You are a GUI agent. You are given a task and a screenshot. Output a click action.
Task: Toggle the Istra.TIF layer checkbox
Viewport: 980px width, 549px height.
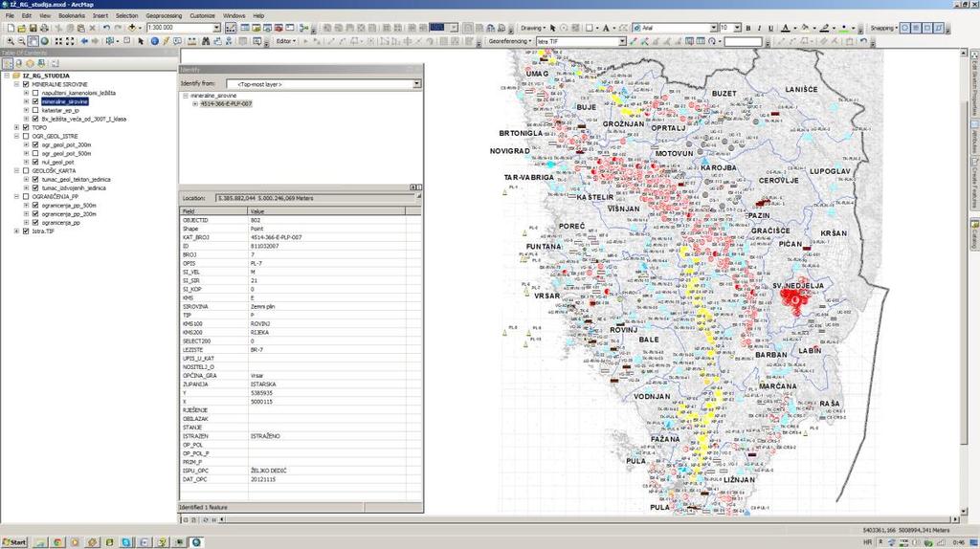(x=26, y=231)
